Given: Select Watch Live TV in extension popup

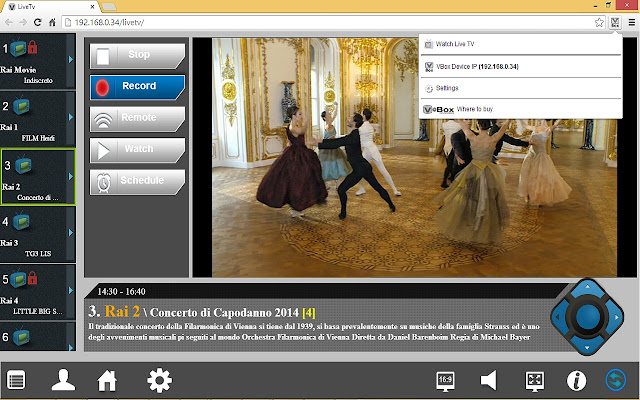Looking at the screenshot, I should 520,44.
